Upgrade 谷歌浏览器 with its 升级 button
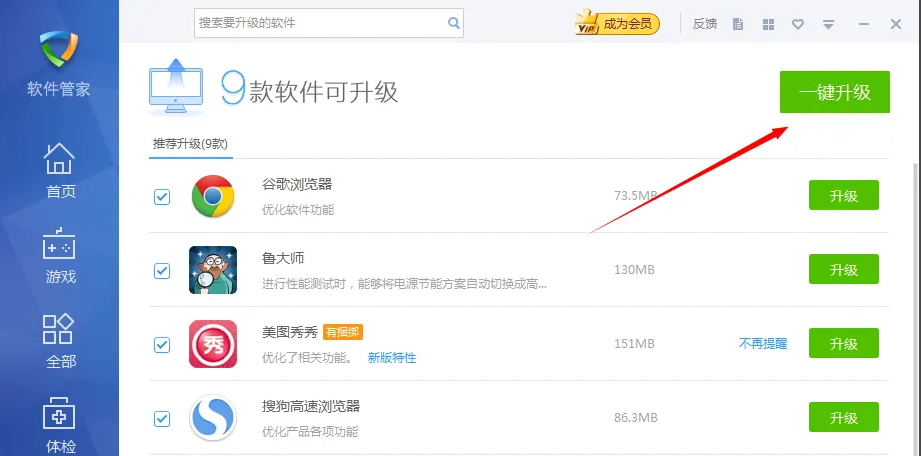Viewport: 921px width, 456px height. (843, 195)
